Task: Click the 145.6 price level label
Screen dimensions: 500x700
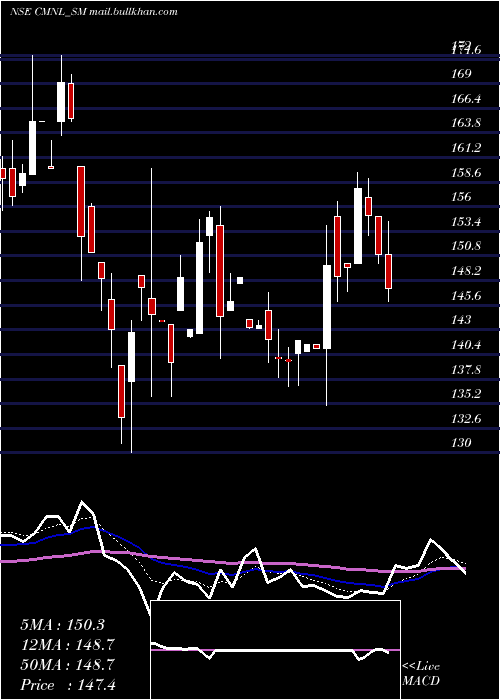Action: coord(466,296)
